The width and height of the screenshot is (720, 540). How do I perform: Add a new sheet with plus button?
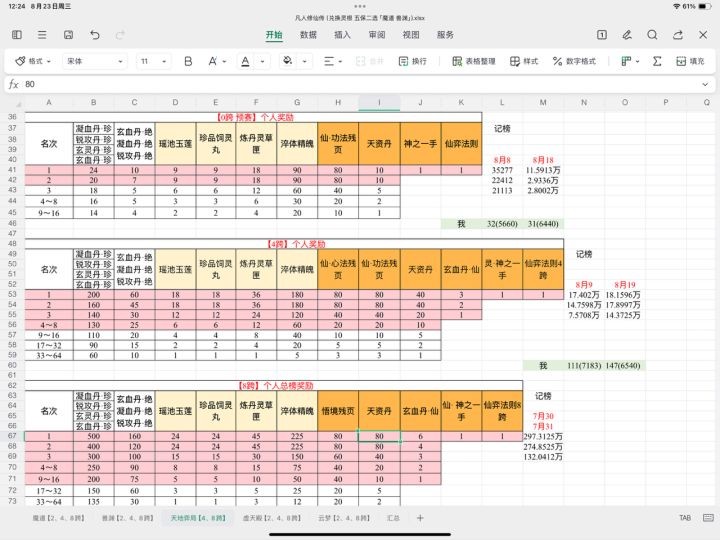pyautogui.click(x=420, y=518)
